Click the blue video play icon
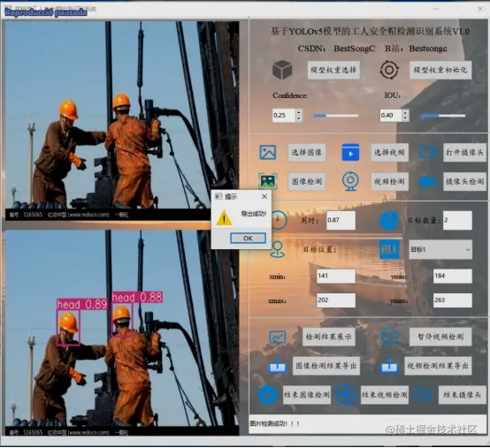Screen dimensions: 490x448 [350, 152]
